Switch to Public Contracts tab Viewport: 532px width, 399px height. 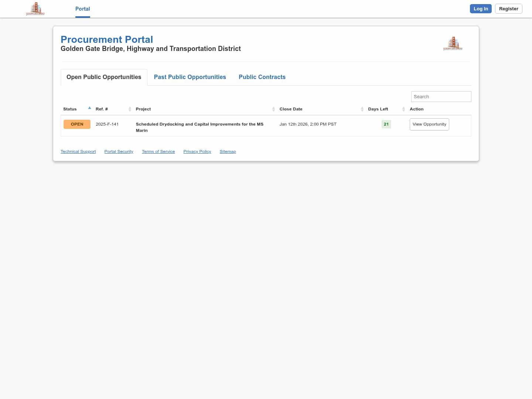click(x=262, y=77)
